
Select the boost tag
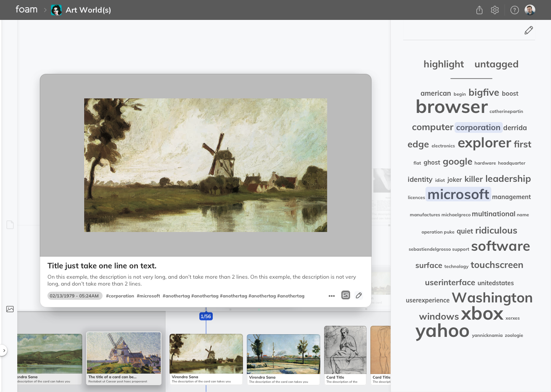tap(510, 93)
